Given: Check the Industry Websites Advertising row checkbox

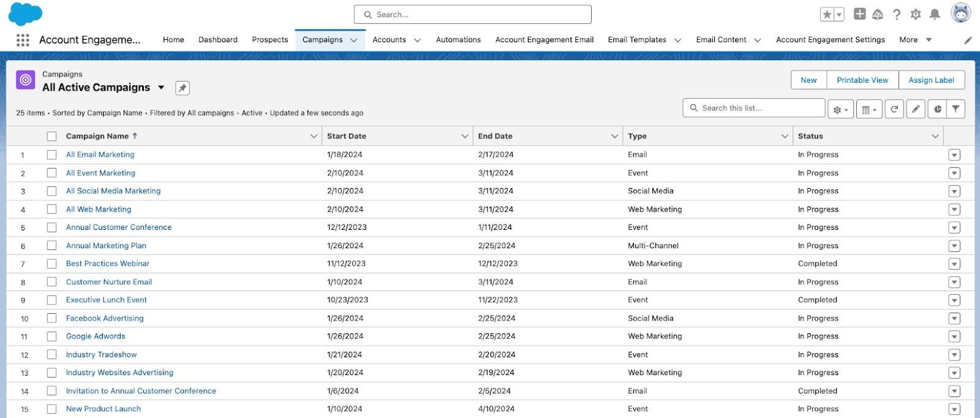Looking at the screenshot, I should pyautogui.click(x=51, y=373).
